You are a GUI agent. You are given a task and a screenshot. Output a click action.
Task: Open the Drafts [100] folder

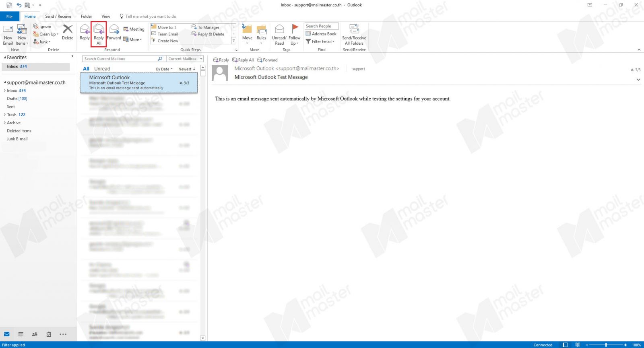pos(17,99)
